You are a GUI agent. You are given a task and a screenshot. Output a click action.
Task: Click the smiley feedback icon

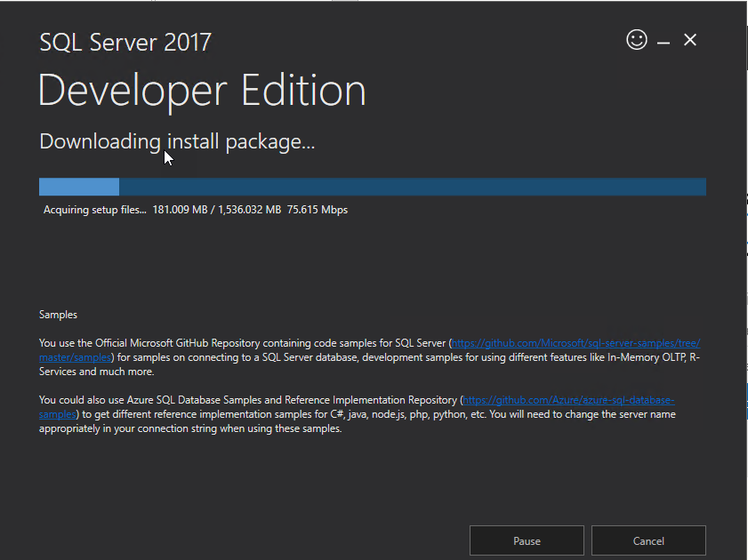[x=637, y=40]
